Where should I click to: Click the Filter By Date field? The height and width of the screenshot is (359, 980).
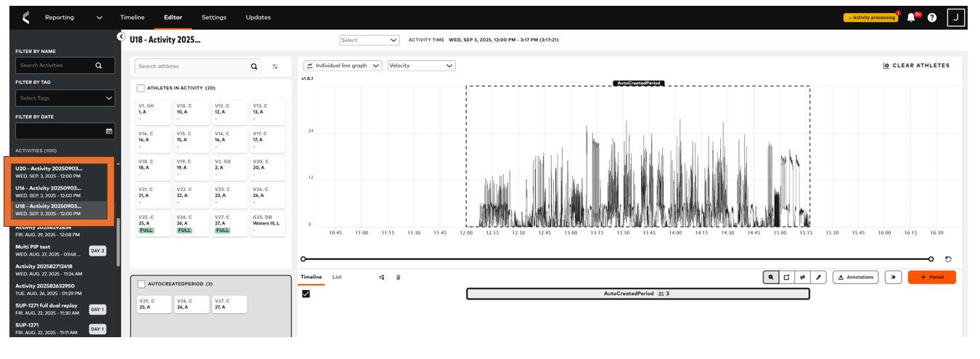tap(65, 131)
